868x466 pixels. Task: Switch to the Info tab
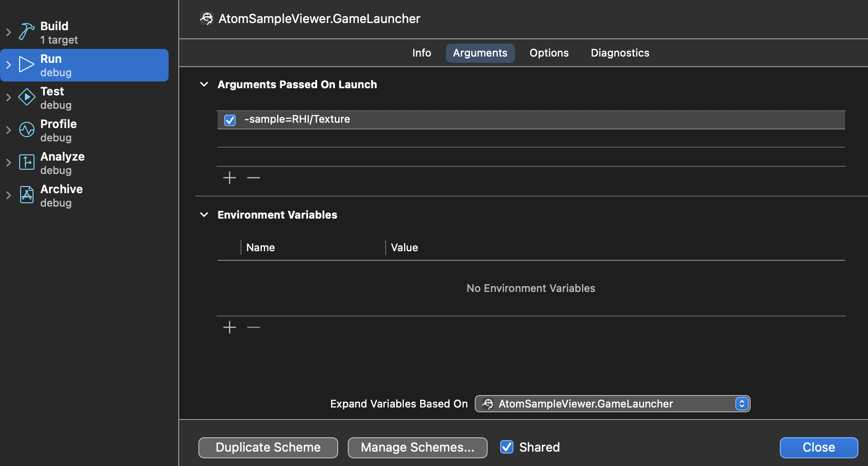pyautogui.click(x=422, y=53)
